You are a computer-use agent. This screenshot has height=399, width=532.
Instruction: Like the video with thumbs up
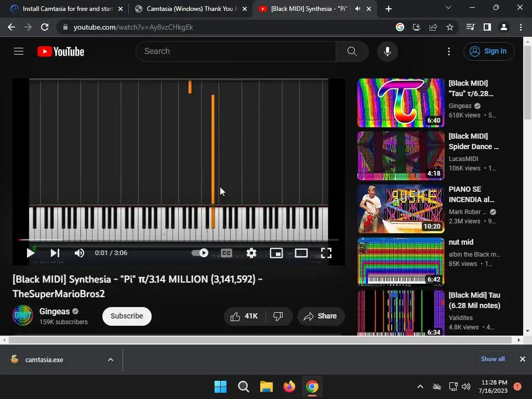click(x=244, y=316)
